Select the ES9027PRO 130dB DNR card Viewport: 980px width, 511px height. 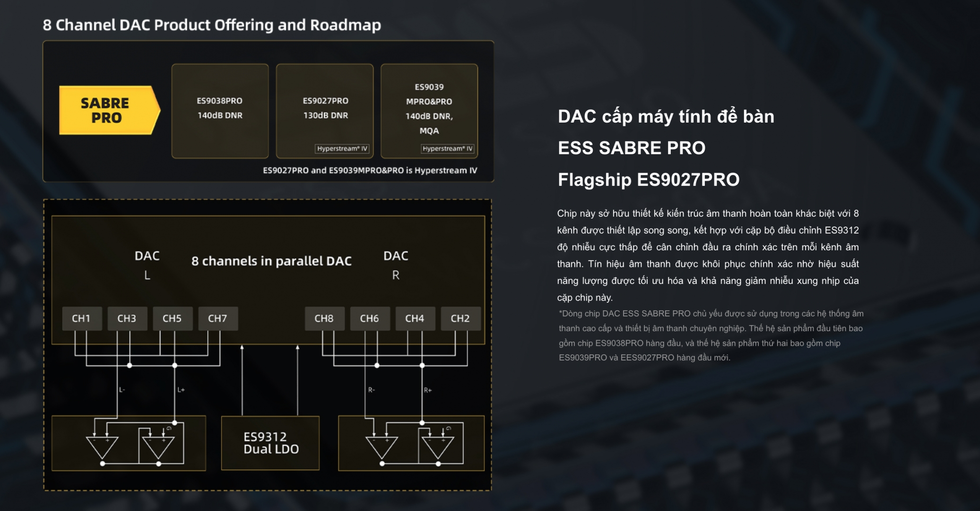(x=325, y=111)
